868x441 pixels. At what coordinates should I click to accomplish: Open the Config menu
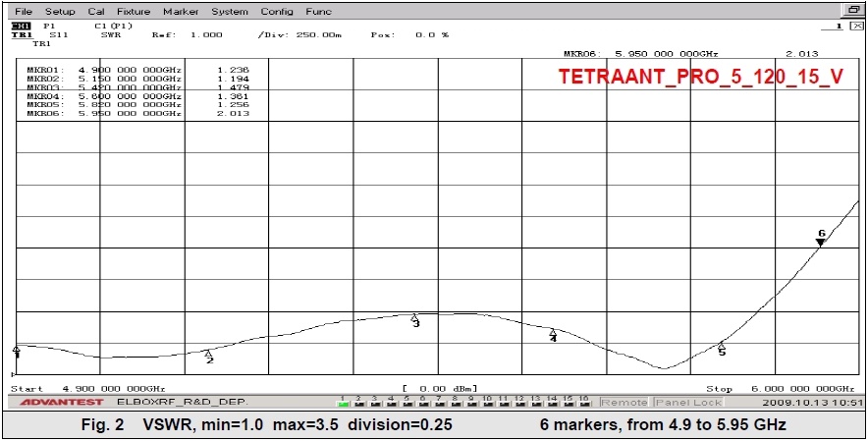point(277,11)
